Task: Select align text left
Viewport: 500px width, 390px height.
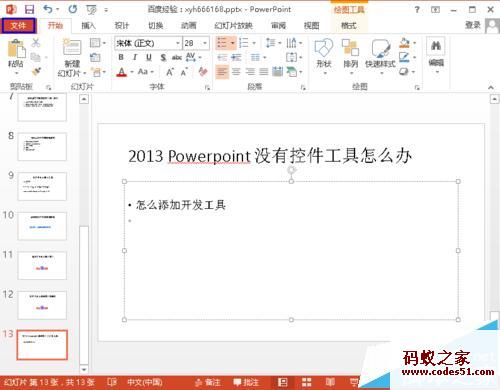Action: (222, 71)
